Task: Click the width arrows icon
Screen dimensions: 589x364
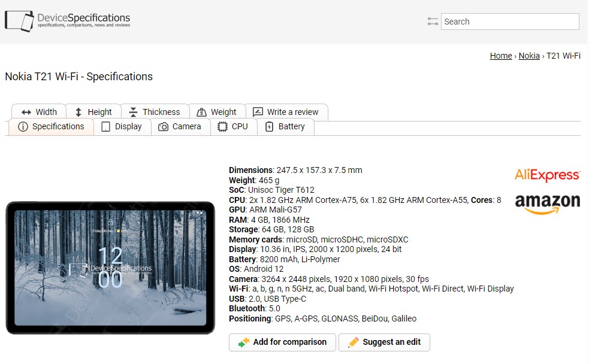Action: pos(26,112)
